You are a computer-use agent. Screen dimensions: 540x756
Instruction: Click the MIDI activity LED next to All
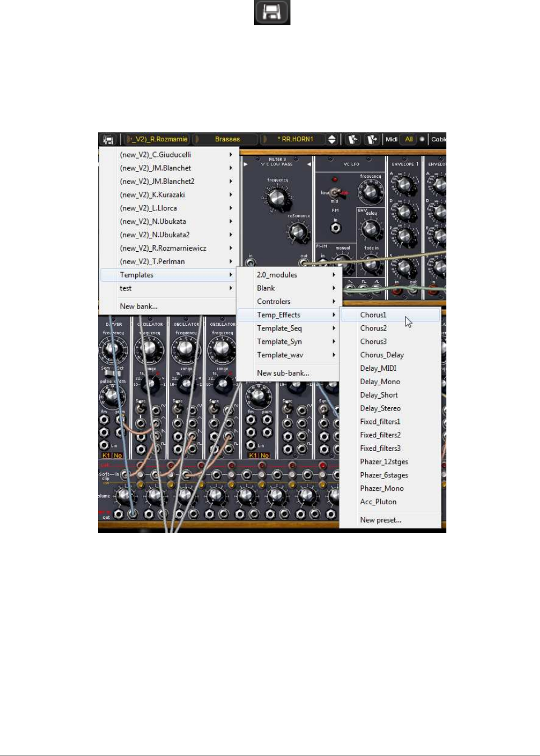point(422,139)
